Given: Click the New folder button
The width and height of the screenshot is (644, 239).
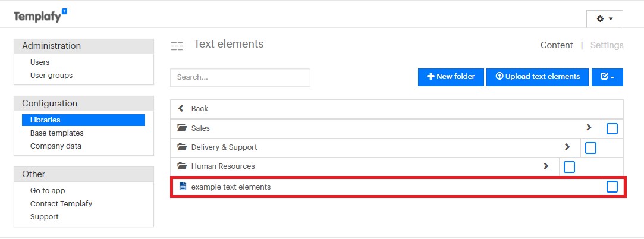Looking at the screenshot, I should pos(451,77).
